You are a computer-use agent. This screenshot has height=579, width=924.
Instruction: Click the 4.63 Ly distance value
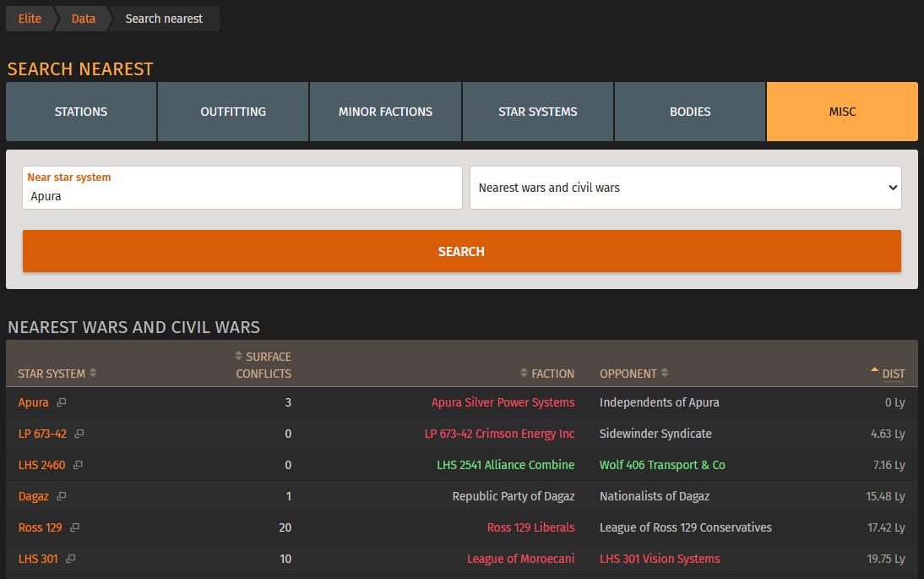click(x=888, y=434)
